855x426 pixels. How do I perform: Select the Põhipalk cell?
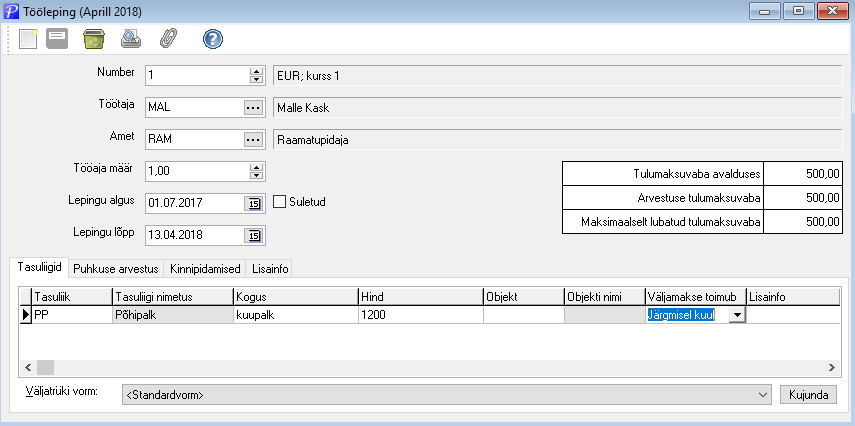(x=173, y=315)
